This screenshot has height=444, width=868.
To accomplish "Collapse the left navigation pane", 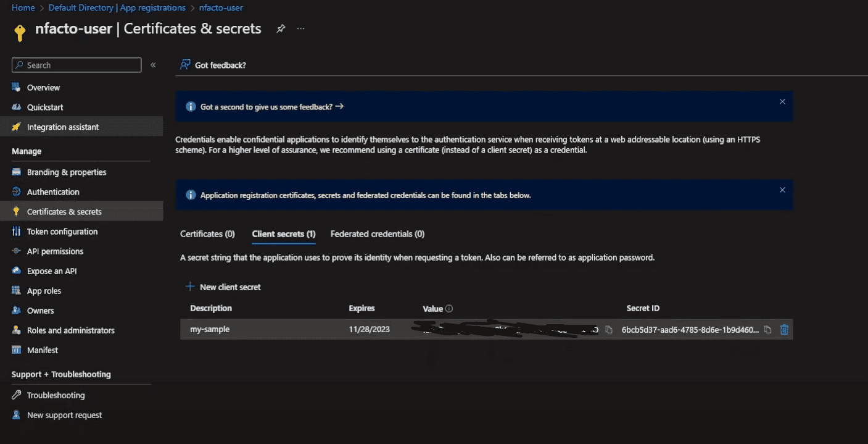I will click(x=152, y=65).
